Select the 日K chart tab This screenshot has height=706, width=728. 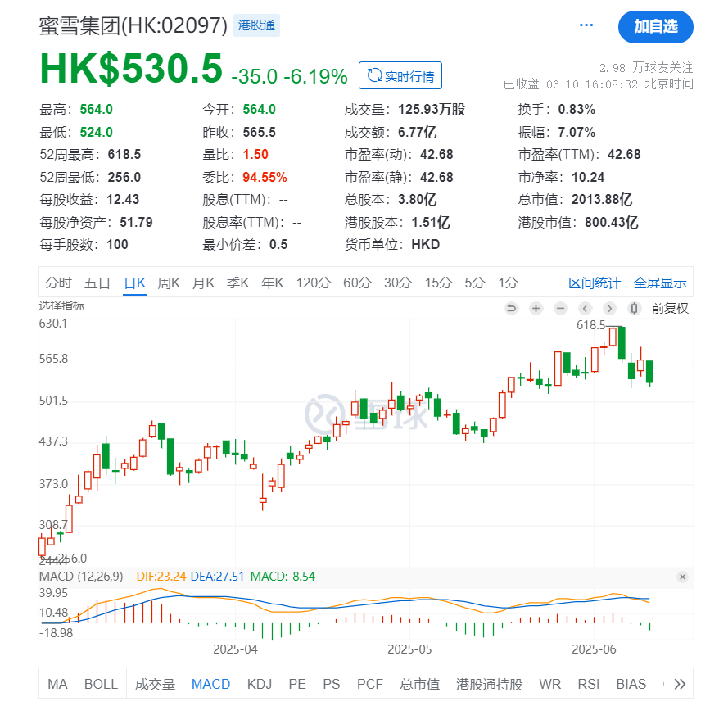pyautogui.click(x=135, y=283)
